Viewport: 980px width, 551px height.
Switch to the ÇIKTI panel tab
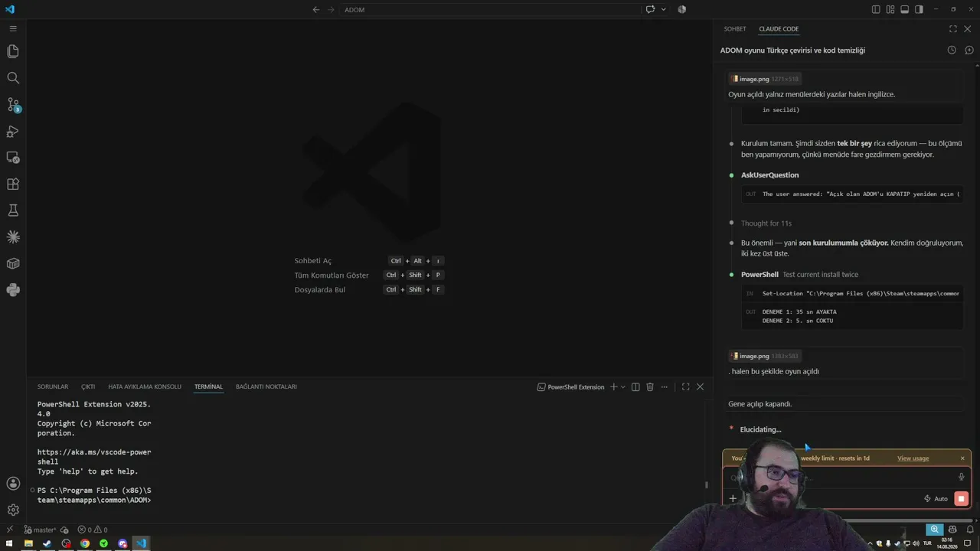(88, 387)
